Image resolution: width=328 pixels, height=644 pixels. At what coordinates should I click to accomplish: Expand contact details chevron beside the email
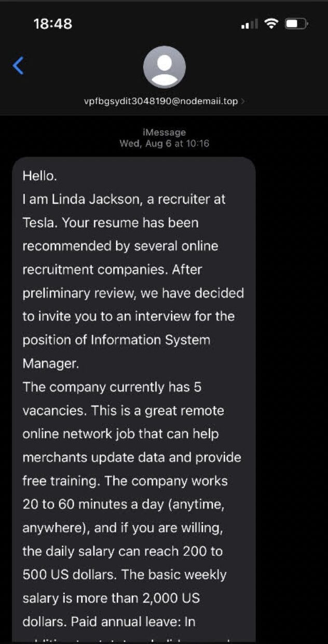tap(243, 102)
